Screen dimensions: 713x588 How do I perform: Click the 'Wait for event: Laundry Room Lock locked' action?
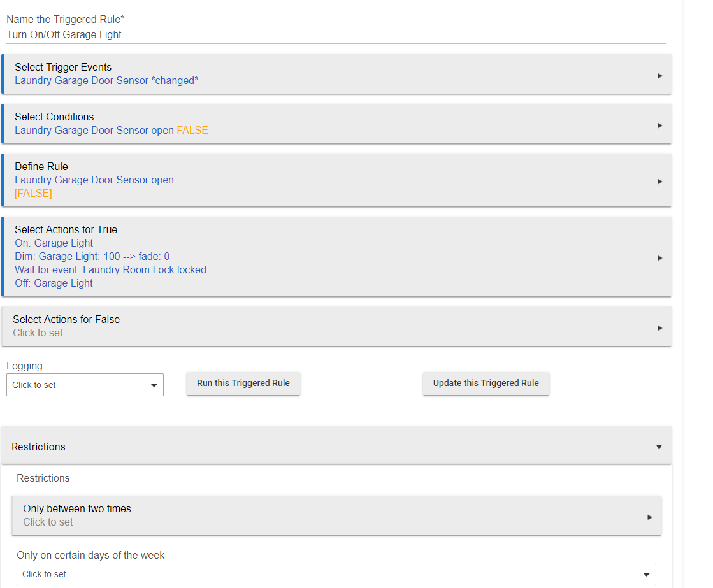click(x=110, y=270)
